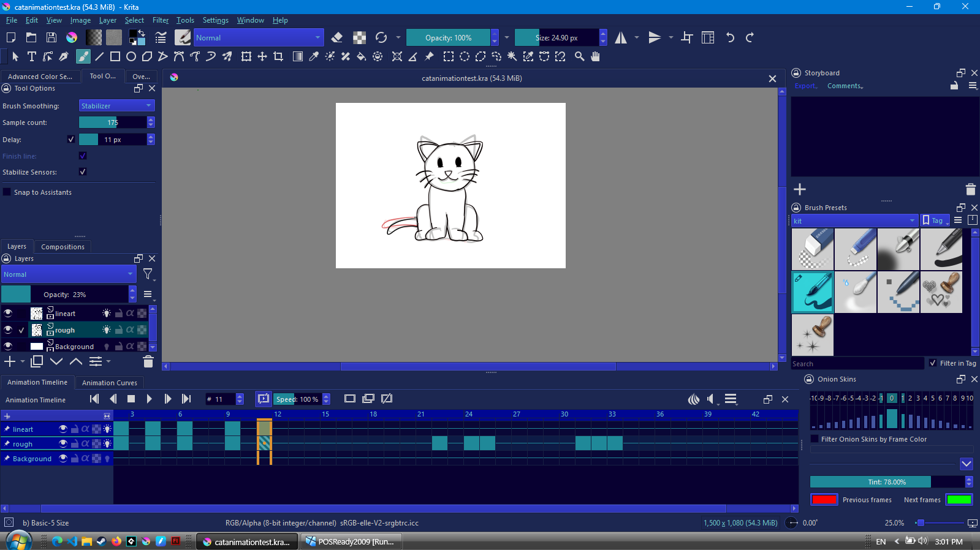Select the Fill bucket tool
The height and width of the screenshot is (550, 980).
click(x=362, y=56)
